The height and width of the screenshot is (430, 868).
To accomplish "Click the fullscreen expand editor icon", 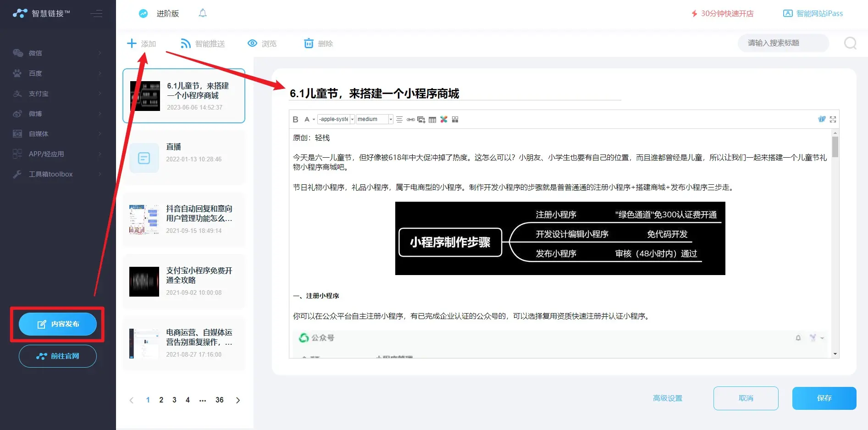I will pos(833,119).
